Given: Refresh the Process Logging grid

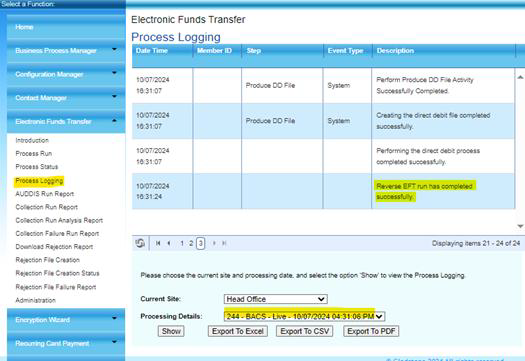Looking at the screenshot, I should click(x=140, y=243).
